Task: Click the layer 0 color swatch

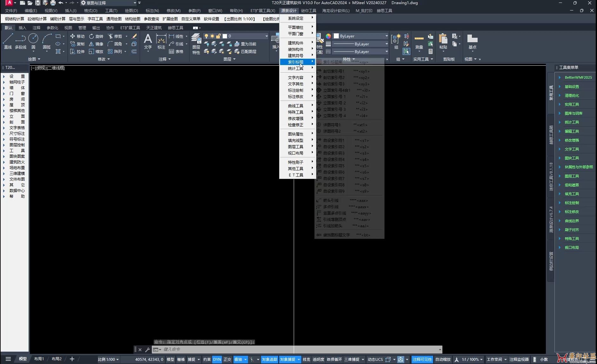Action: click(x=225, y=36)
